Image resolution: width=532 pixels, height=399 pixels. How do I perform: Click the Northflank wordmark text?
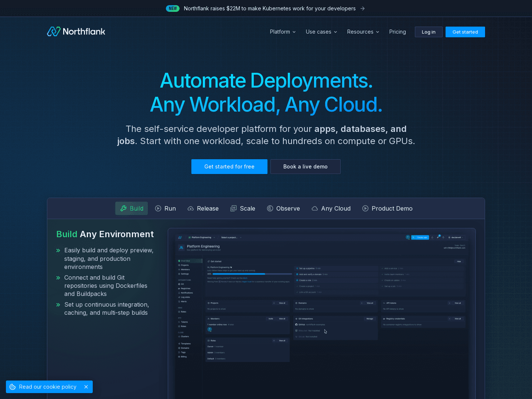tap(84, 31)
